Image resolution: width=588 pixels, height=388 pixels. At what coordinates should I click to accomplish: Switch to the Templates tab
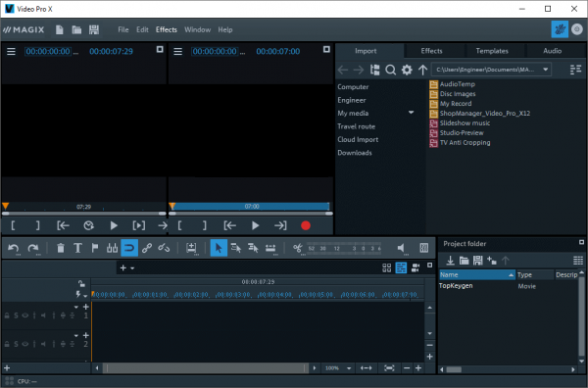(492, 51)
